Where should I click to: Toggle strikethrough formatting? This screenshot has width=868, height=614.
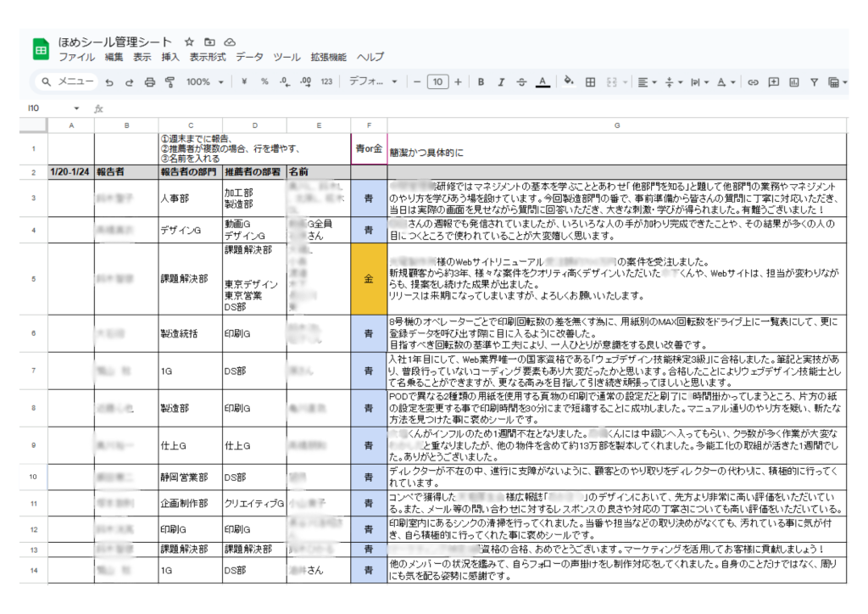(521, 82)
